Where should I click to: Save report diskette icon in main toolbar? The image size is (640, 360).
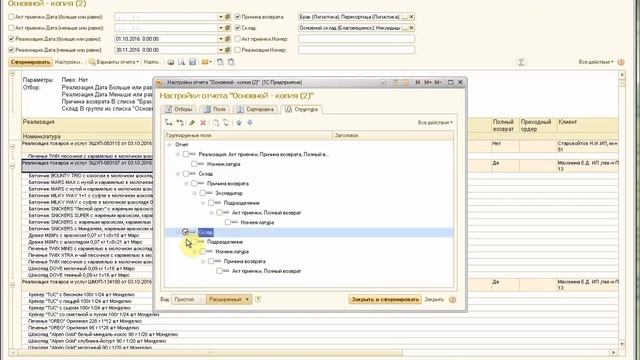(192, 62)
